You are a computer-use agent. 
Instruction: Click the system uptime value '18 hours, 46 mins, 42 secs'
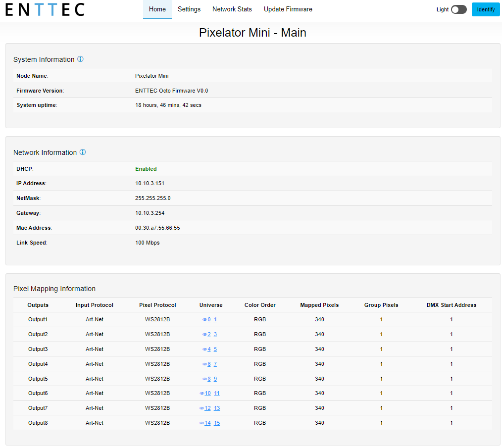[x=168, y=105]
